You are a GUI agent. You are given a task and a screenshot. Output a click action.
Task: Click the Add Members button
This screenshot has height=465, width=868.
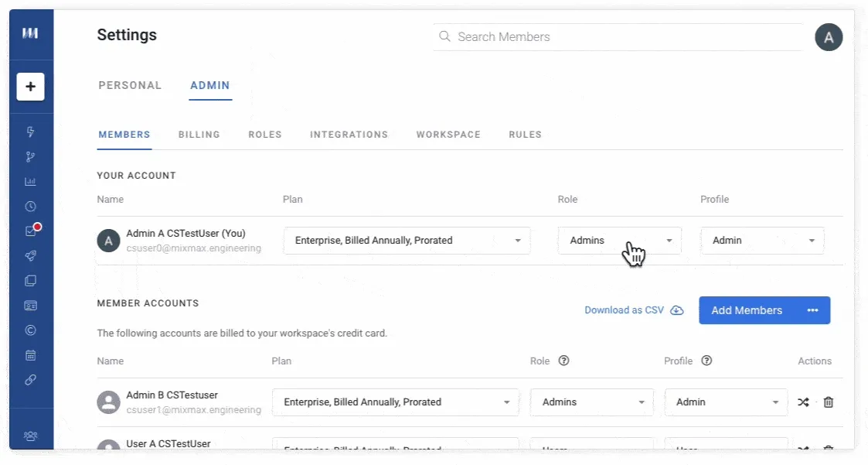747,310
